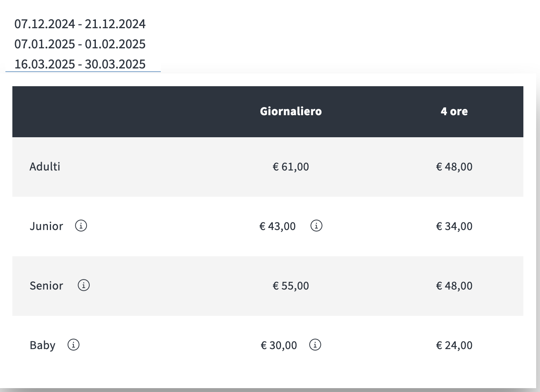
Task: Click info icon beside Baby € 30,00 price
Action: pos(315,344)
